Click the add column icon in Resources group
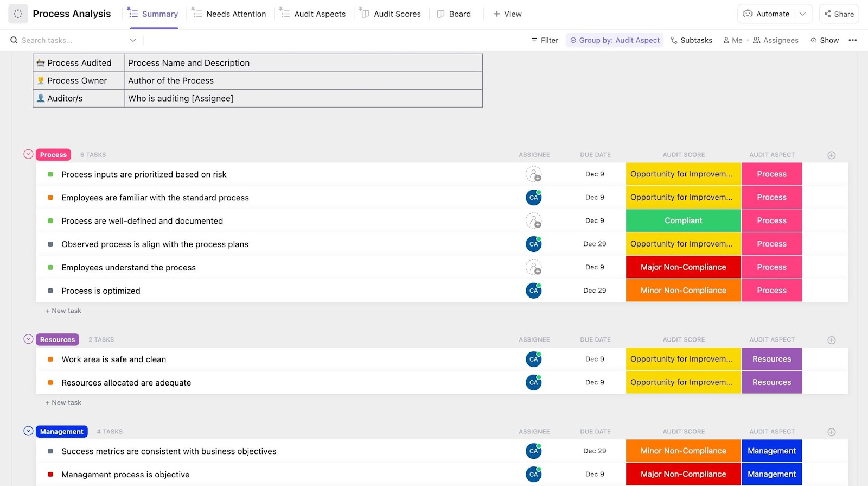Image resolution: width=868 pixels, height=486 pixels. click(x=831, y=340)
